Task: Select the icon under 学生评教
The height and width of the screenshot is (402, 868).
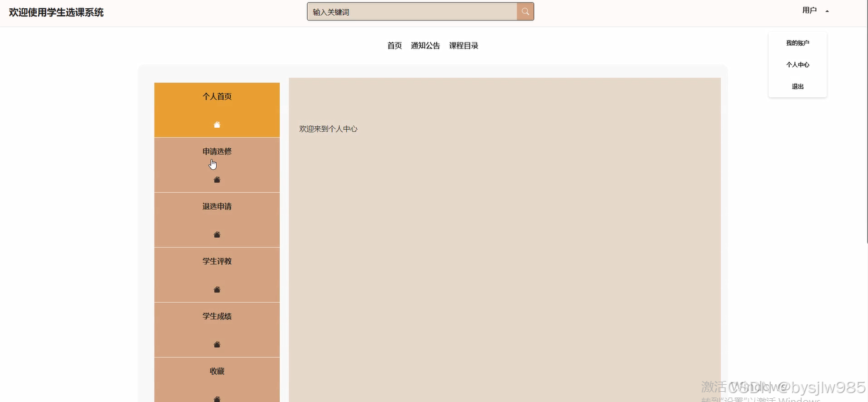Action: (x=216, y=289)
